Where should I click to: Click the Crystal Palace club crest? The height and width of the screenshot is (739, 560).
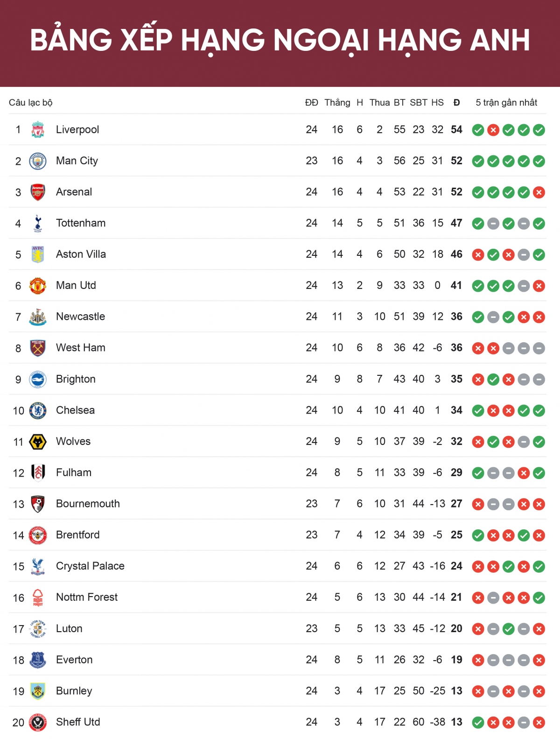38,566
